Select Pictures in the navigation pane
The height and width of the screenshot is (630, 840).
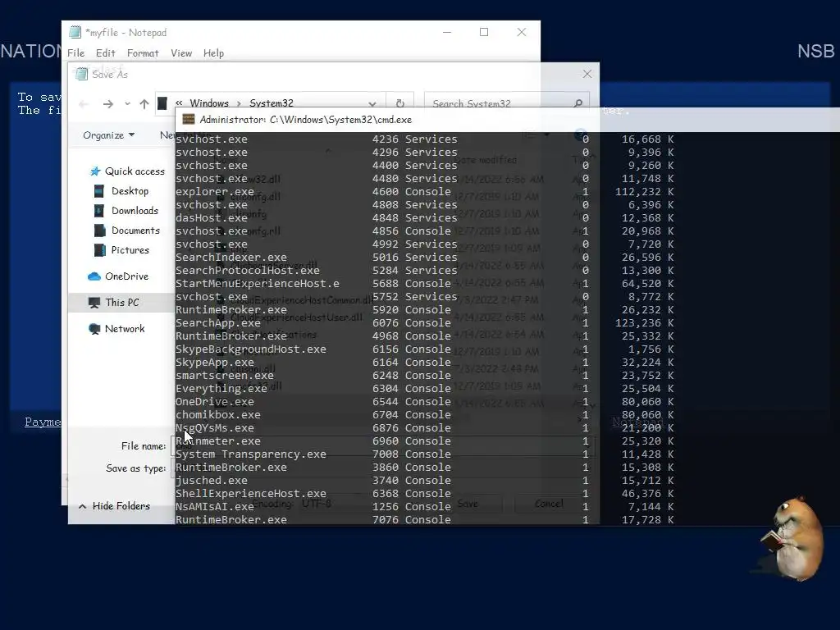click(x=130, y=250)
